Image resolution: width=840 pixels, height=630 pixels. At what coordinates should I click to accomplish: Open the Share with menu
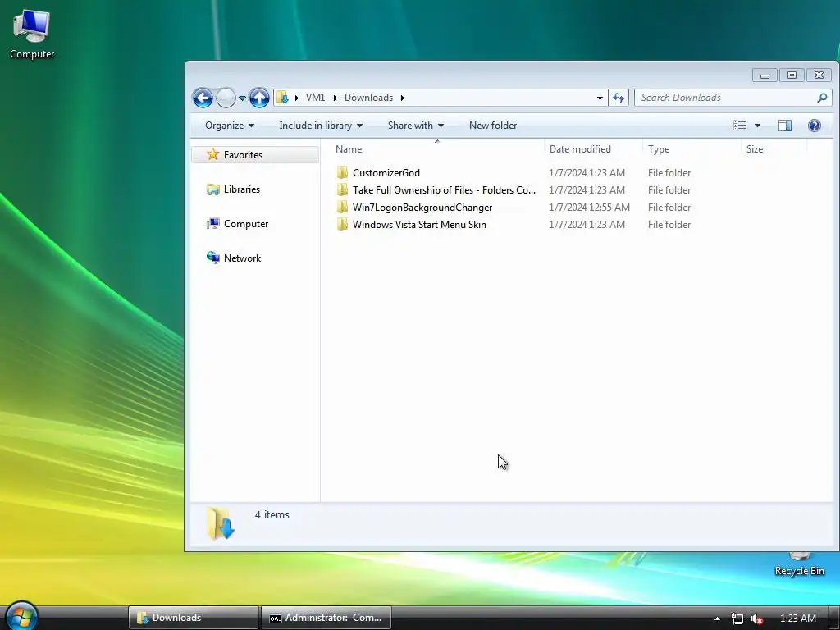[416, 126]
